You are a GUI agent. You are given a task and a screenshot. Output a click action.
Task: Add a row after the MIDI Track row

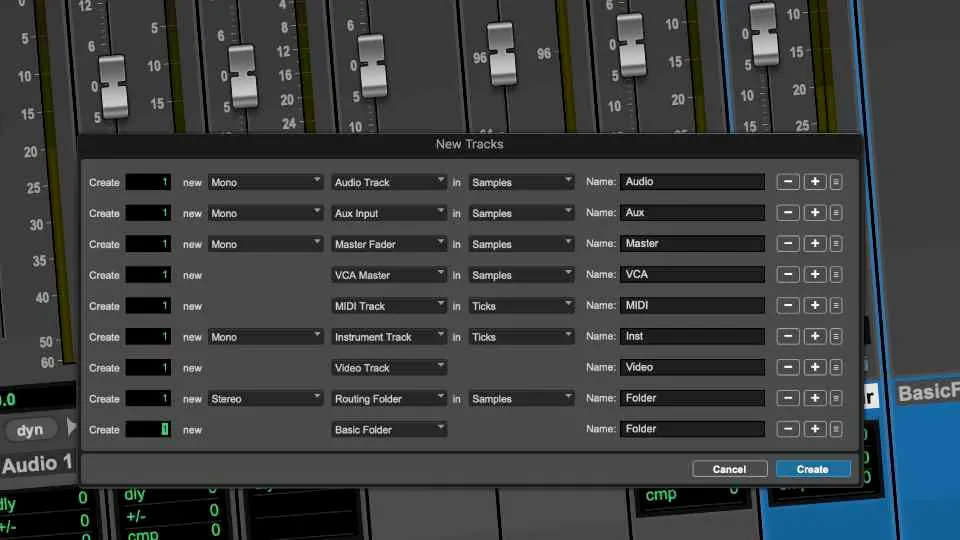click(x=815, y=306)
